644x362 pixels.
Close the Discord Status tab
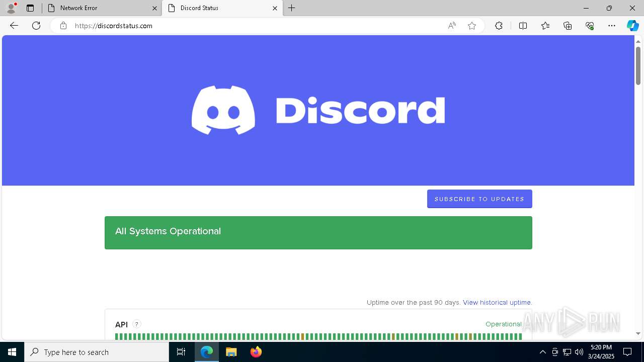(275, 8)
